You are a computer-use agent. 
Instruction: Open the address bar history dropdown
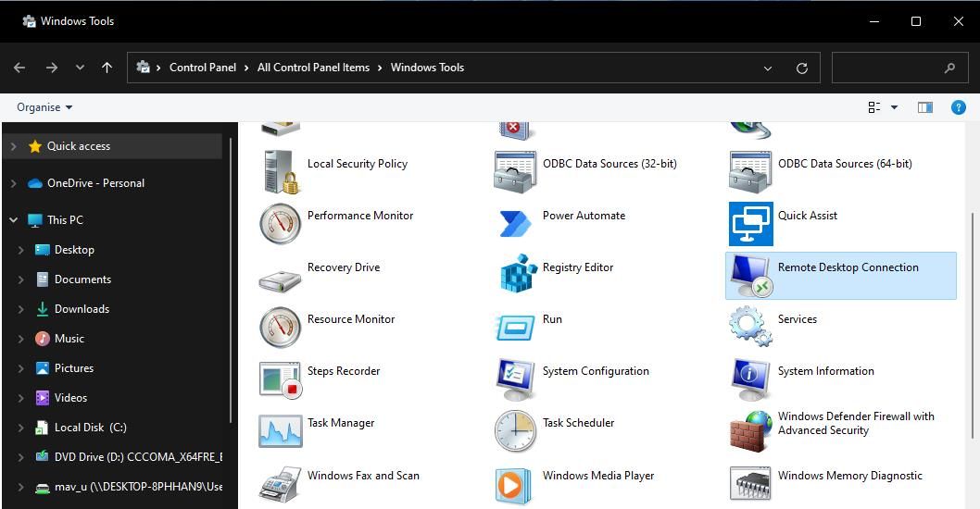(767, 68)
